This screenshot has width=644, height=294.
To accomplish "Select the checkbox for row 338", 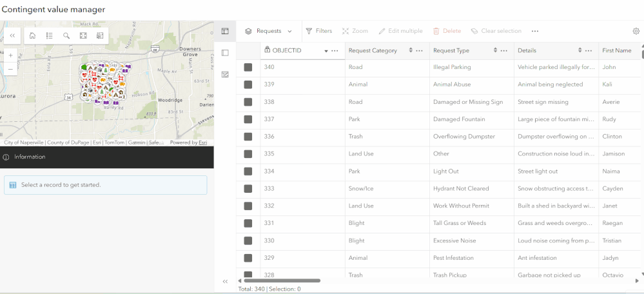I will click(248, 102).
